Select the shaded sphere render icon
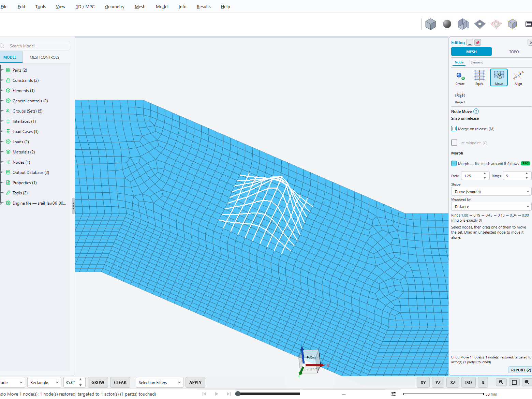The width and height of the screenshot is (532, 399). coord(447,24)
